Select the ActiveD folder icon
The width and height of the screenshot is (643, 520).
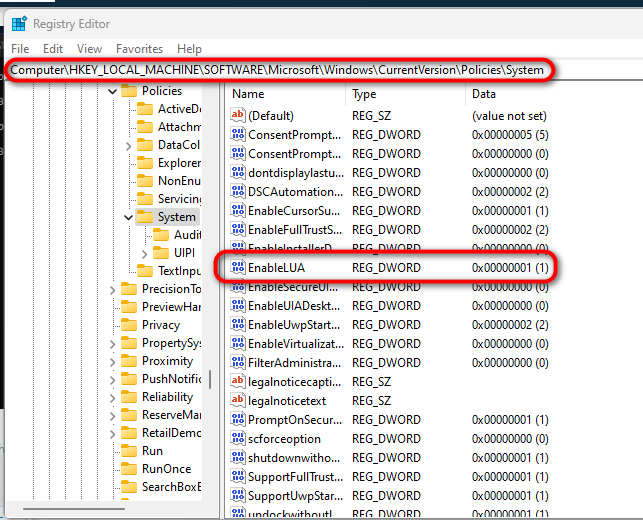(145, 109)
